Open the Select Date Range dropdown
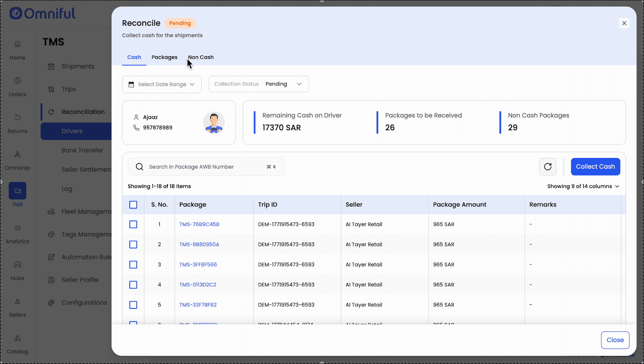The height and width of the screenshot is (364, 644). pos(162,84)
